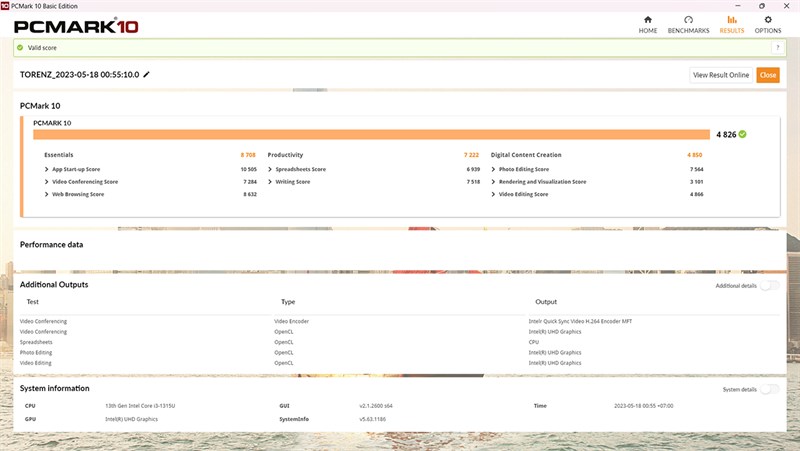Screen dimensions: 800x451
Task: Click the Essentials score 8 708
Action: click(248, 155)
